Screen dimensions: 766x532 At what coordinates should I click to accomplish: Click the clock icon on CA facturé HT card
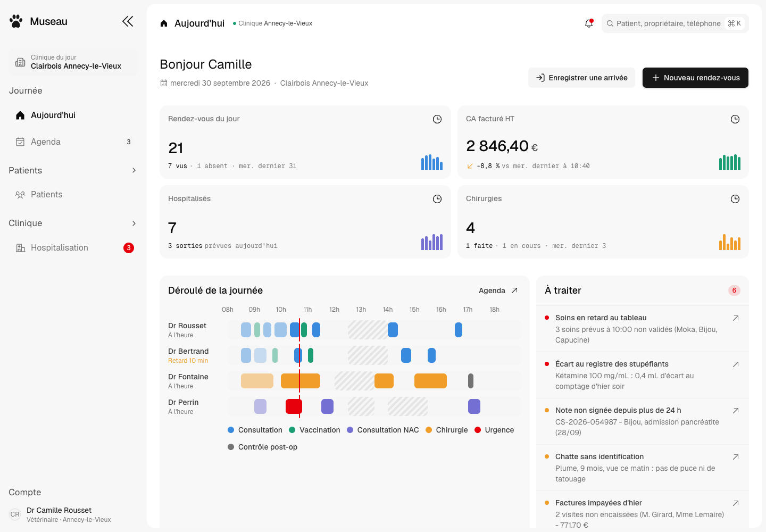pyautogui.click(x=735, y=119)
